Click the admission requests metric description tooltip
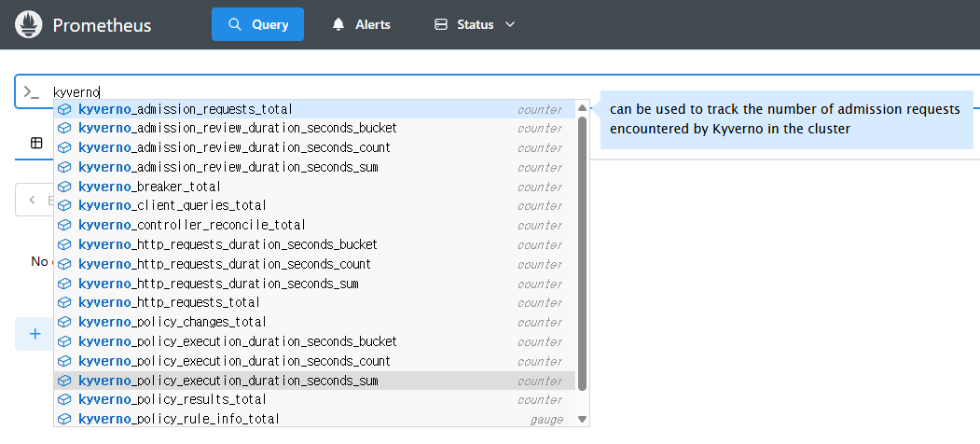The width and height of the screenshot is (980, 444). (787, 118)
